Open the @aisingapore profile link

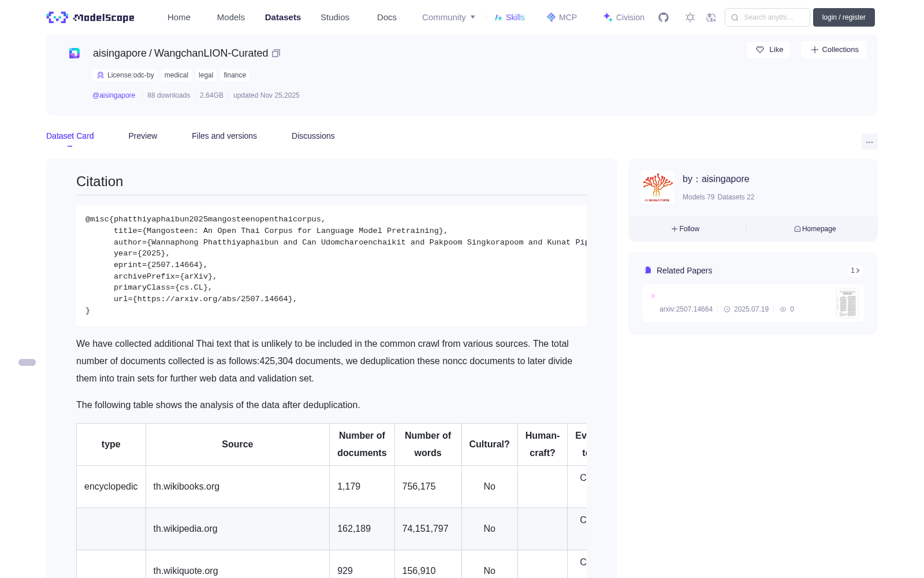114,95
